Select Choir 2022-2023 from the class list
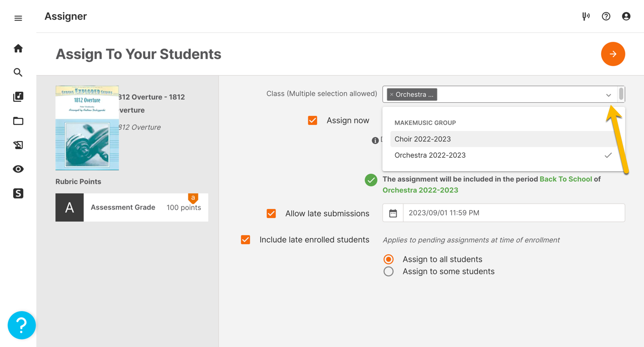 [504, 139]
